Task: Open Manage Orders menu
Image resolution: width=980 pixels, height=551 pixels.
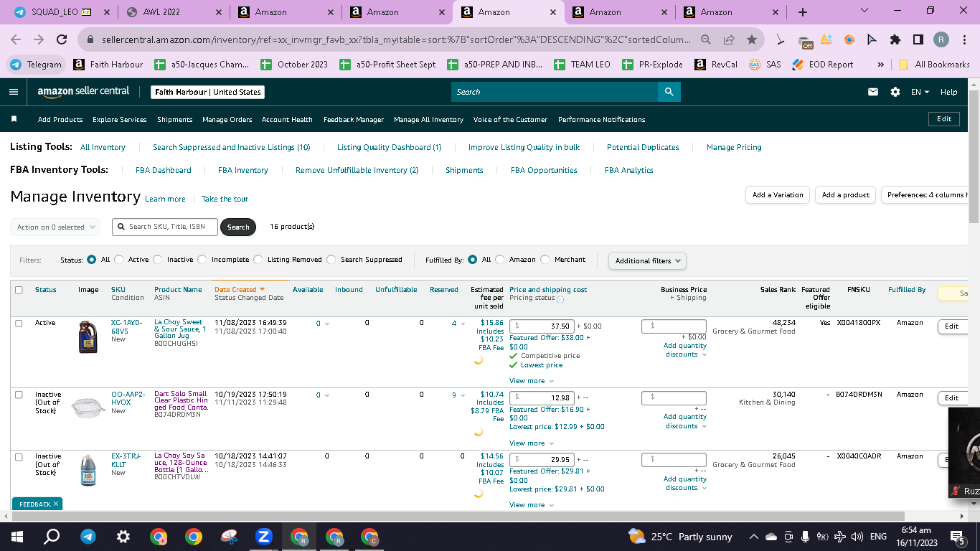Action: click(227, 119)
